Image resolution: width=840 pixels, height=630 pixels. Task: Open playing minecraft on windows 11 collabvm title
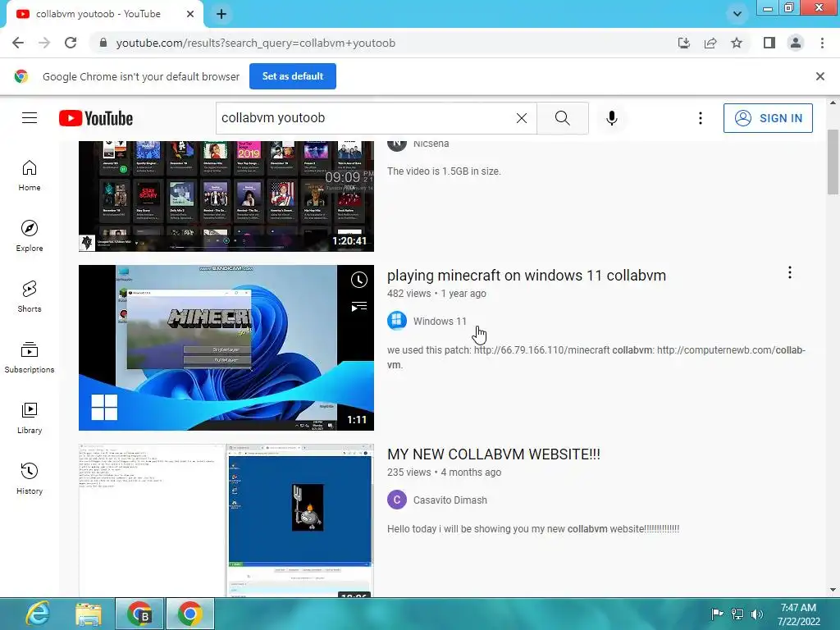coord(526,276)
